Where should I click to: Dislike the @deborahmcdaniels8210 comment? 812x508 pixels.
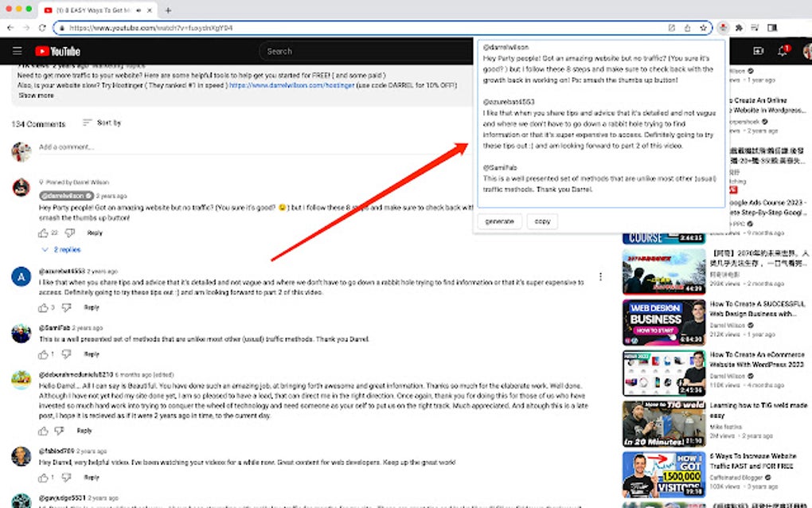point(60,431)
